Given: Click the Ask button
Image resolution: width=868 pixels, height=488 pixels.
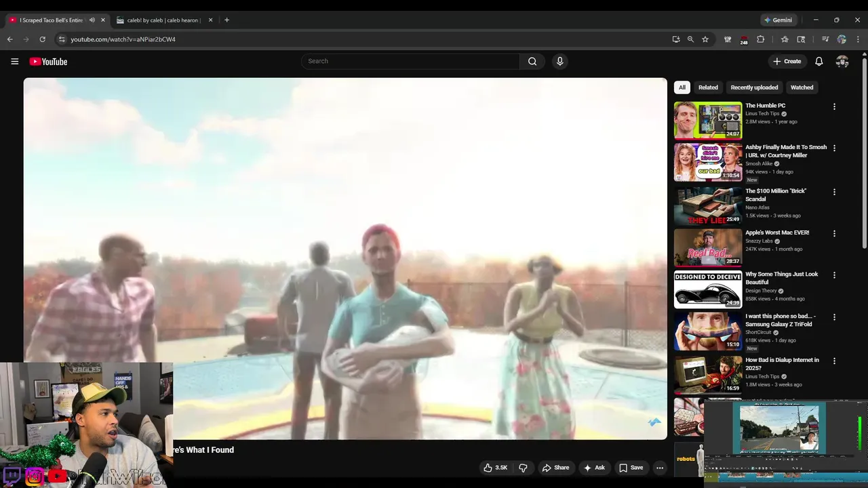Looking at the screenshot, I should point(594,468).
